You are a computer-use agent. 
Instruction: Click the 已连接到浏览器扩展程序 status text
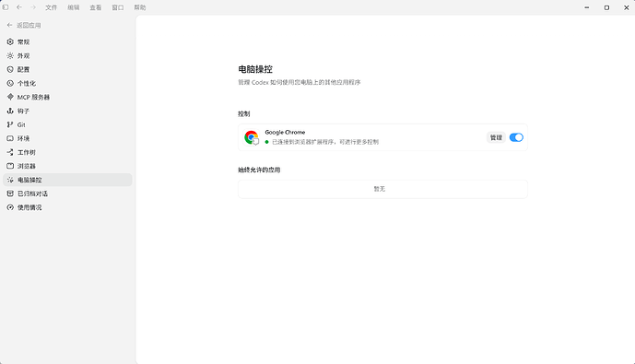[325, 142]
